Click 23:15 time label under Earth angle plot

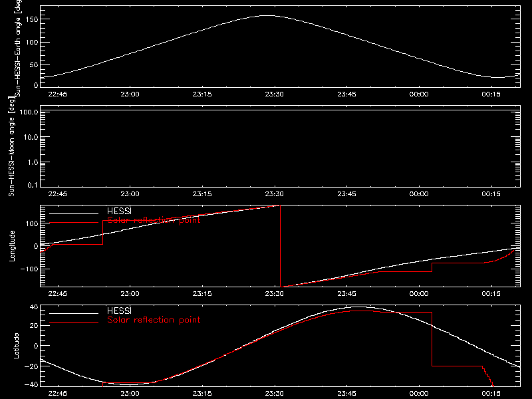coord(202,94)
